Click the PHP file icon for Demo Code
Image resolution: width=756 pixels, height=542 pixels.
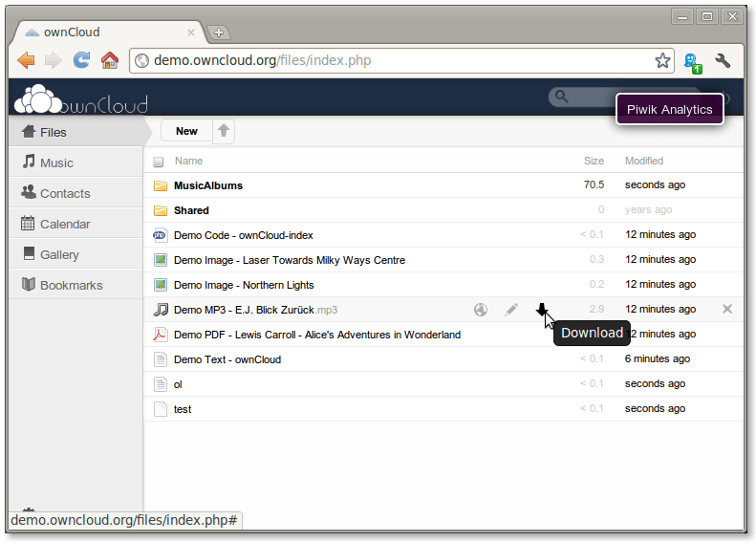point(160,235)
